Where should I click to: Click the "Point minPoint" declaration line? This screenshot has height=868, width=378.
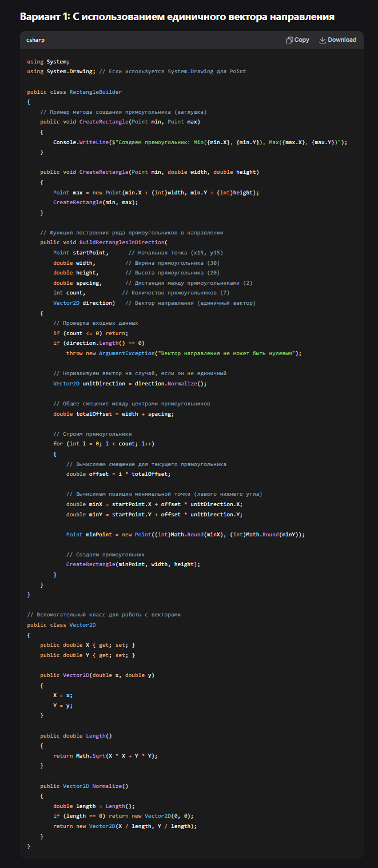point(185,535)
